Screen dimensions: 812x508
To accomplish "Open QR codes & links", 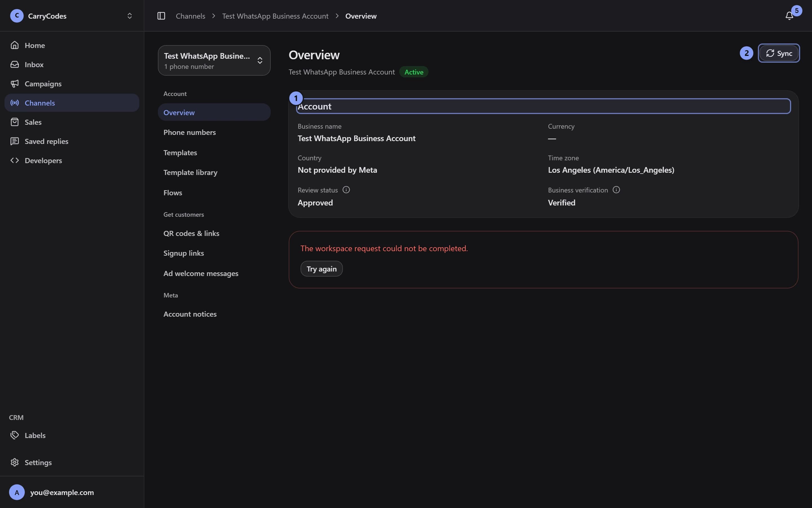I will [214, 233].
